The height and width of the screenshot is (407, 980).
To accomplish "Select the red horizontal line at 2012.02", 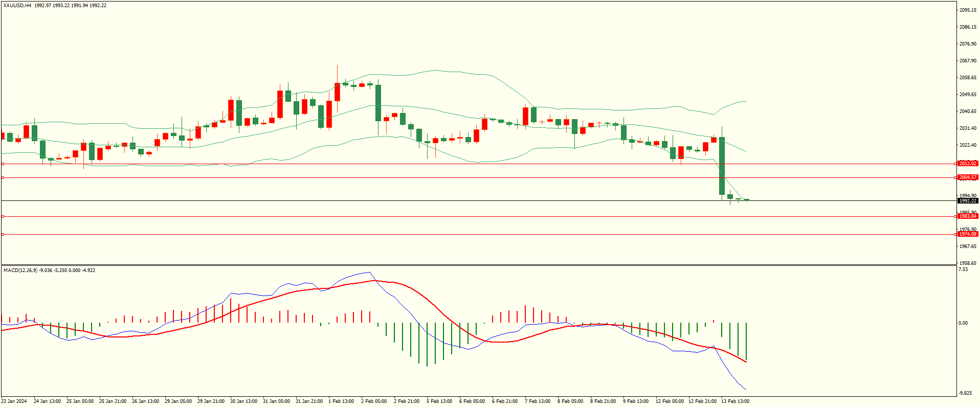I will coord(478,164).
